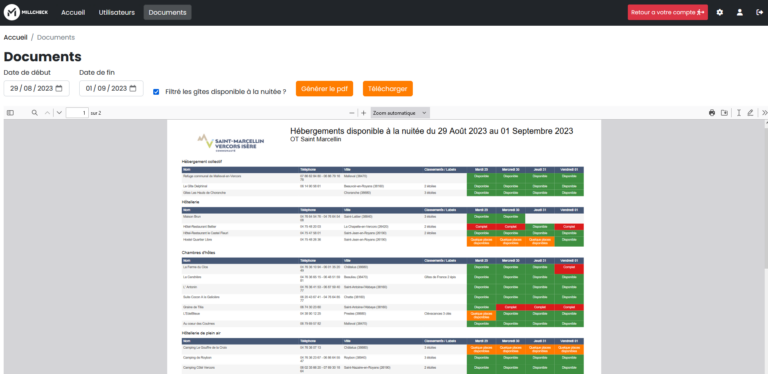This screenshot has height=374, width=768.
Task: Select the Documents menu item
Action: click(x=168, y=12)
